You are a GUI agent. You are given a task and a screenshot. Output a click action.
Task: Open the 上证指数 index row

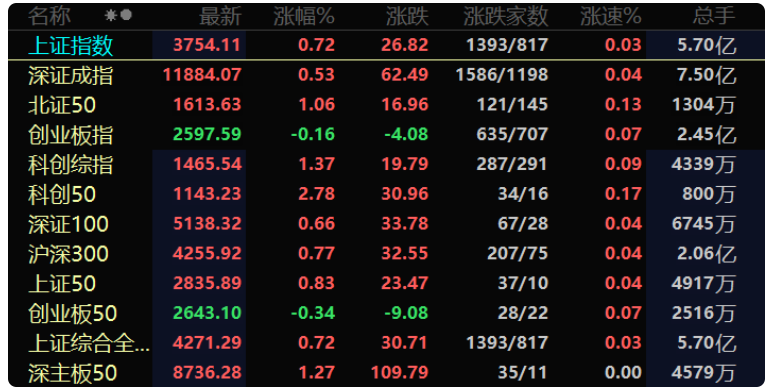[387, 46]
